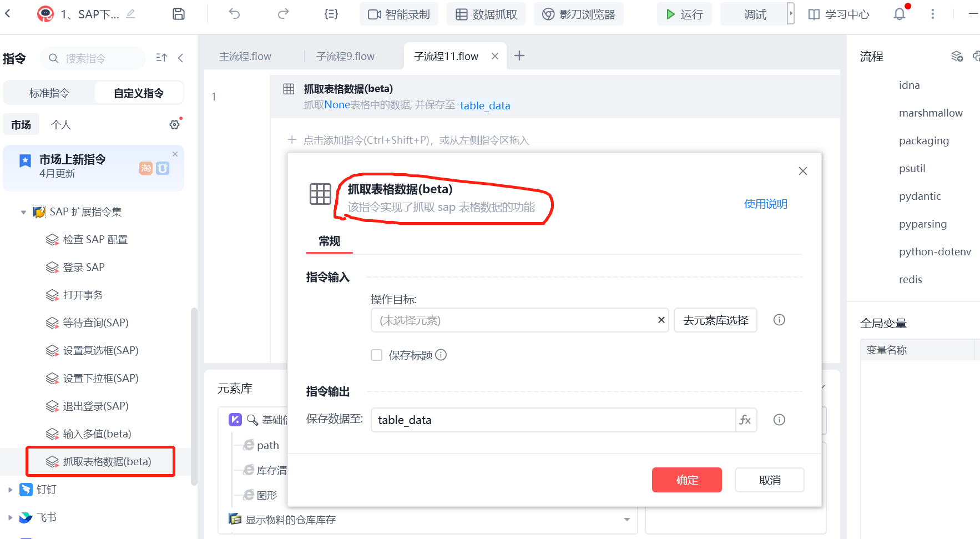980x539 pixels.
Task: Click the save icon in top toolbar
Action: 179,14
